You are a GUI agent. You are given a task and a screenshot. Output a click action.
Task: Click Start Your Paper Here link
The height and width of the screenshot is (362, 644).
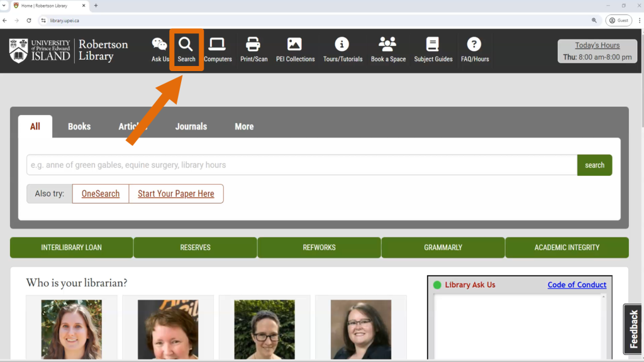point(176,194)
